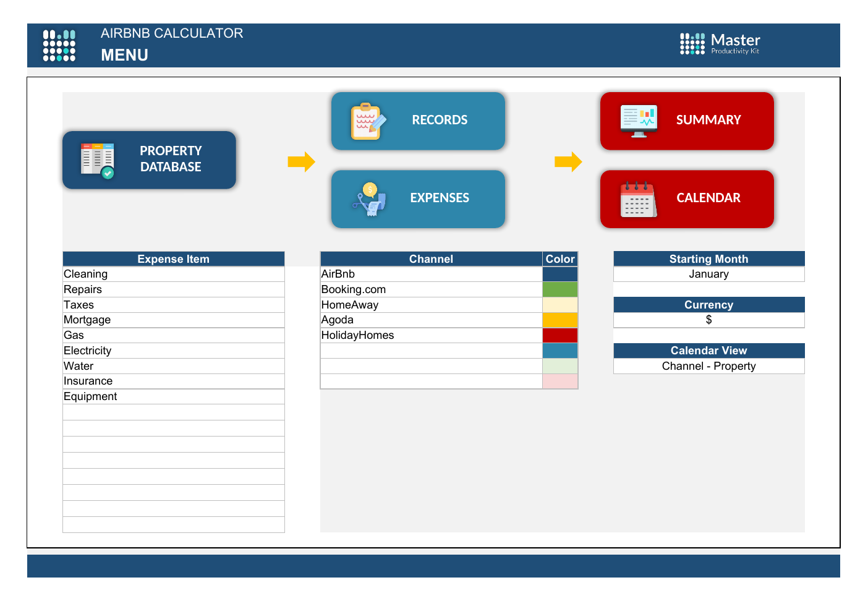Click the Color column header
Screen dimensions: 868x614
click(x=560, y=259)
